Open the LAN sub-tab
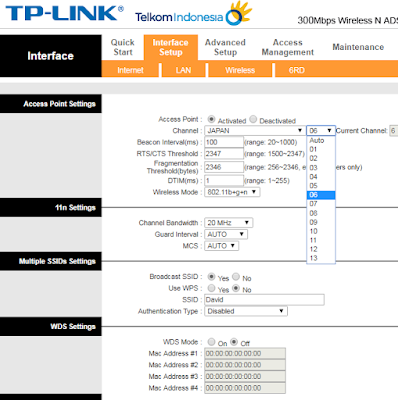The height and width of the screenshot is (400, 398). [x=183, y=70]
